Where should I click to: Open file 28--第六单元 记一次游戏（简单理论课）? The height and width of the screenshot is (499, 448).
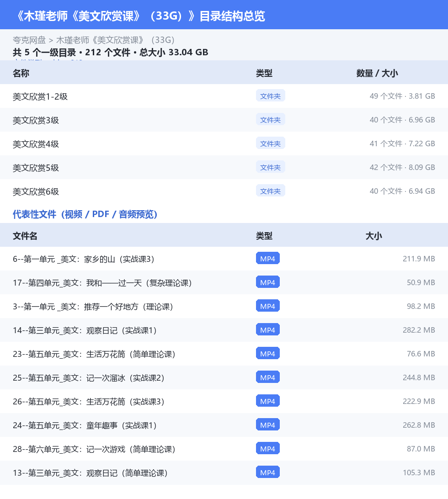click(x=94, y=449)
